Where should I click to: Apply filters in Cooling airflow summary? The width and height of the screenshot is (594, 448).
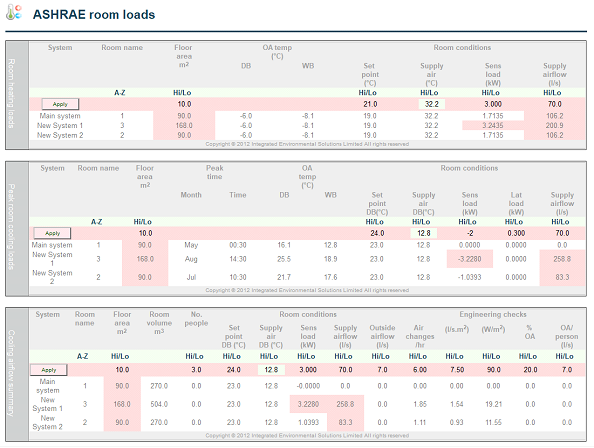pyautogui.click(x=49, y=370)
